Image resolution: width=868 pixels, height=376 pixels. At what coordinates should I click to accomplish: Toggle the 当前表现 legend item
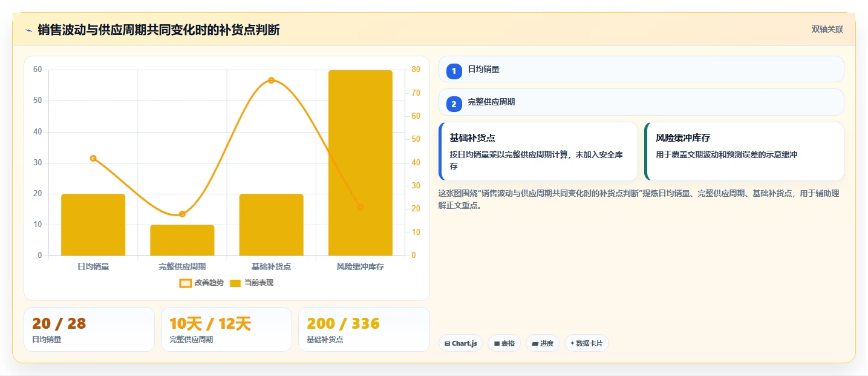pyautogui.click(x=252, y=283)
